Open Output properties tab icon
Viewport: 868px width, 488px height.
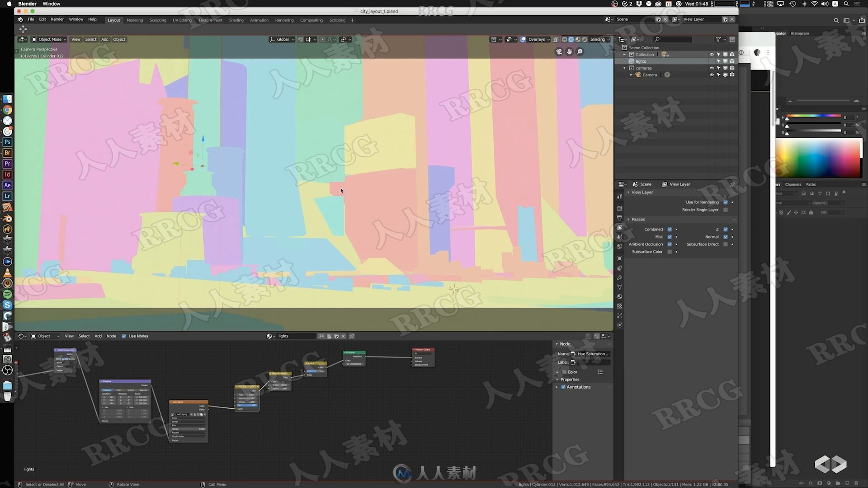pos(620,218)
